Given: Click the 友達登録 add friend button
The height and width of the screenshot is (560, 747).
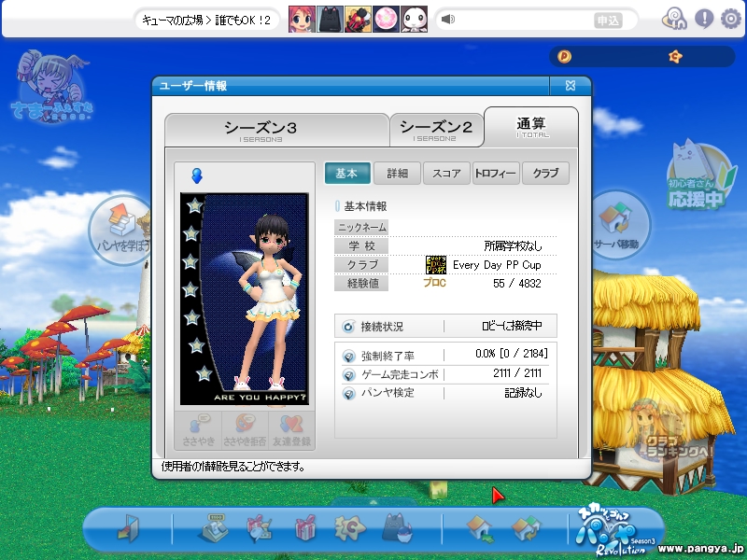Looking at the screenshot, I should click(x=291, y=430).
